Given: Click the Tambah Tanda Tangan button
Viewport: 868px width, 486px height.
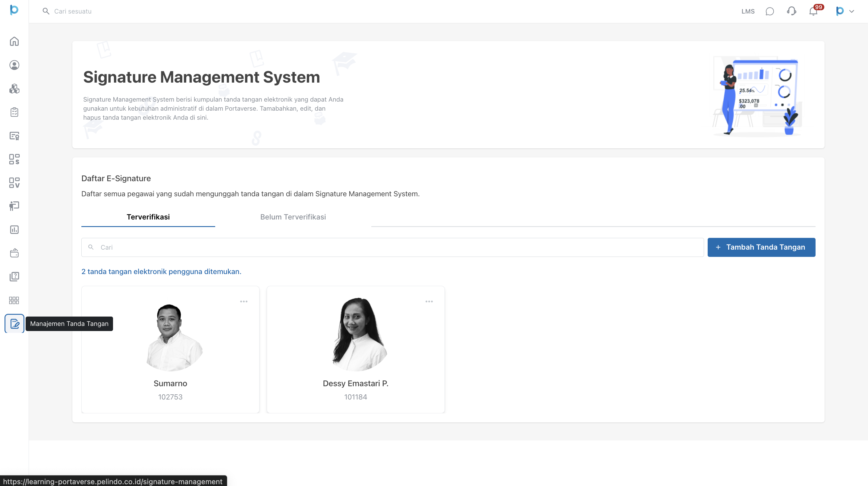Looking at the screenshot, I should click(761, 247).
